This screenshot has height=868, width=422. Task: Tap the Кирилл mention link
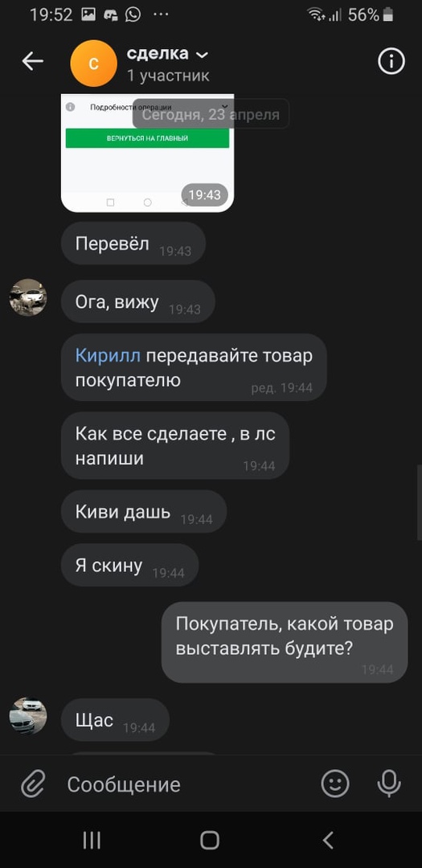click(x=108, y=355)
